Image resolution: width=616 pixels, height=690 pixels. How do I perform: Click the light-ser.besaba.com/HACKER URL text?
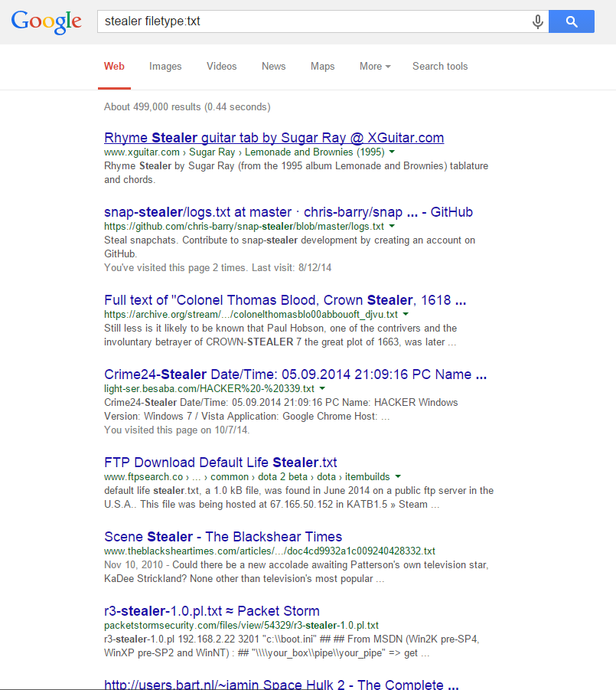[x=210, y=389]
